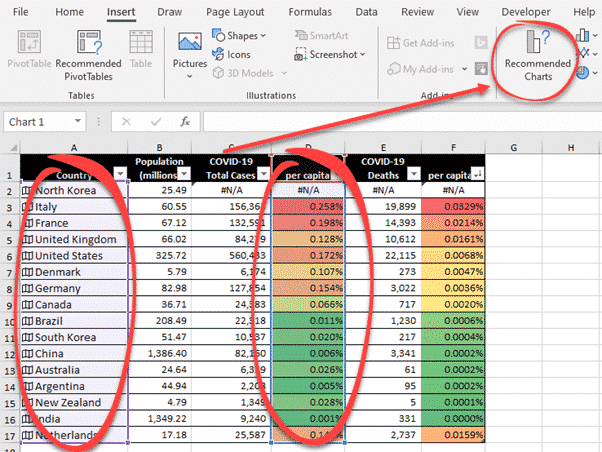This screenshot has width=602, height=452.
Task: Select column G header
Action: [513, 148]
